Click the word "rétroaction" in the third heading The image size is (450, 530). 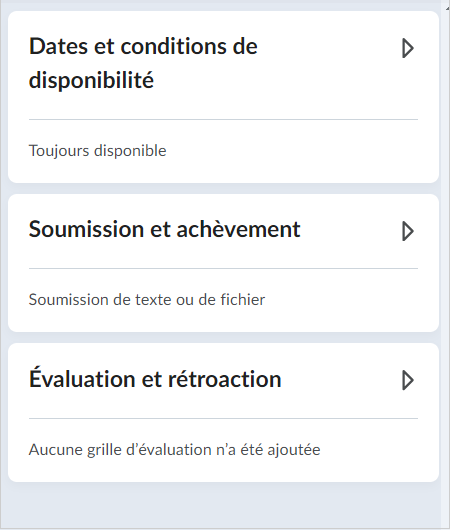tap(224, 379)
